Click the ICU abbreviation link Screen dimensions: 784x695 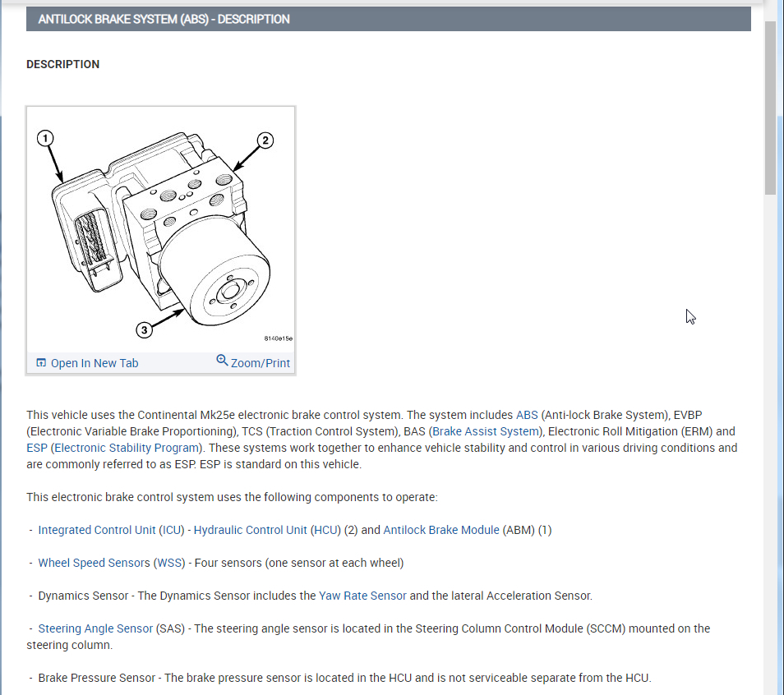point(172,530)
